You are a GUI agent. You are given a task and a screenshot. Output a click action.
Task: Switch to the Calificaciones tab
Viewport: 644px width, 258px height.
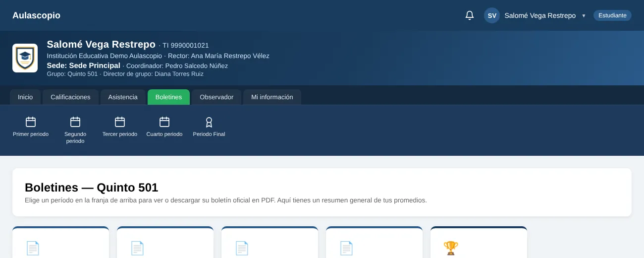[70, 97]
